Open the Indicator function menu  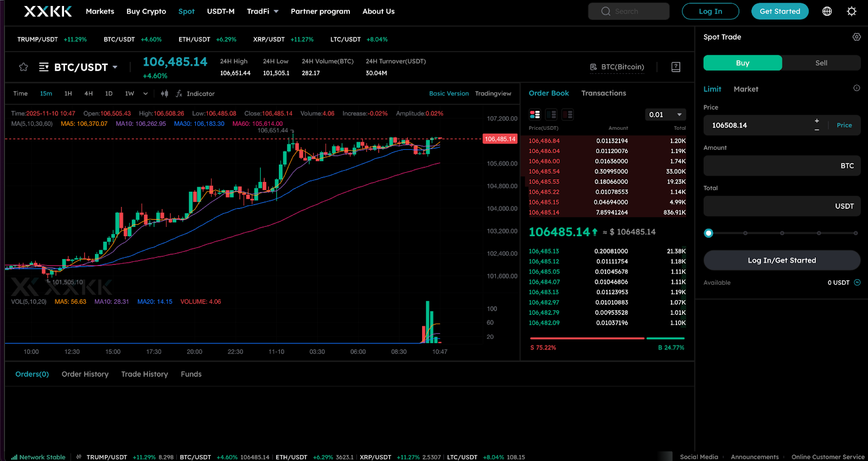point(195,93)
